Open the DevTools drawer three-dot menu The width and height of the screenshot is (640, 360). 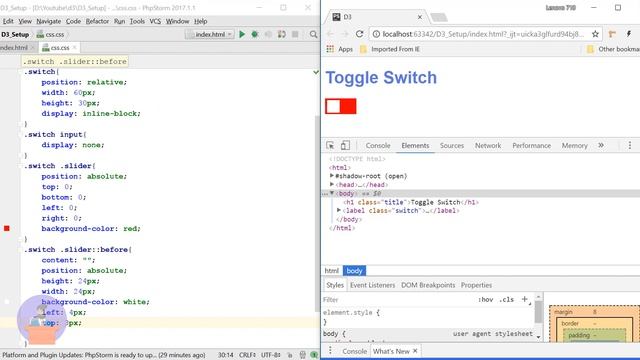(330, 351)
